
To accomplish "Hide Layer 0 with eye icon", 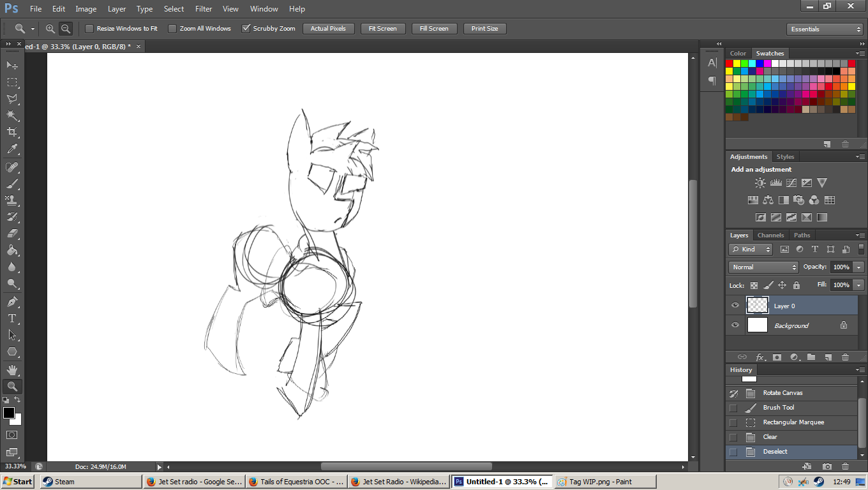I will tap(735, 306).
